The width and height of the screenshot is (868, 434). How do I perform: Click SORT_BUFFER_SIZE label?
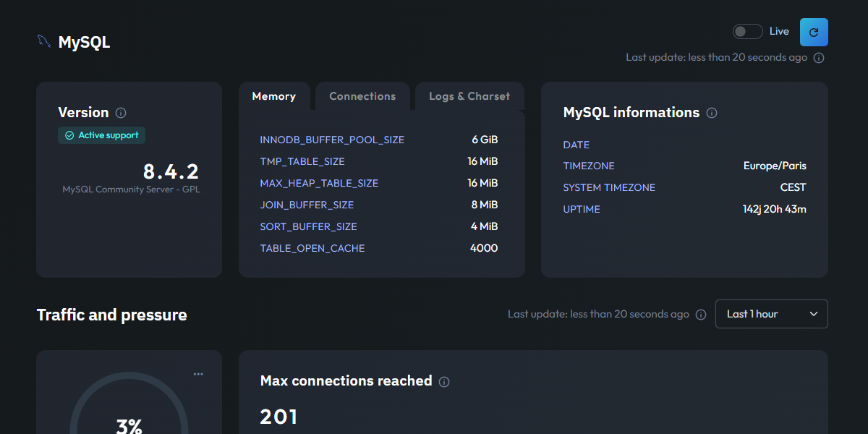[309, 226]
